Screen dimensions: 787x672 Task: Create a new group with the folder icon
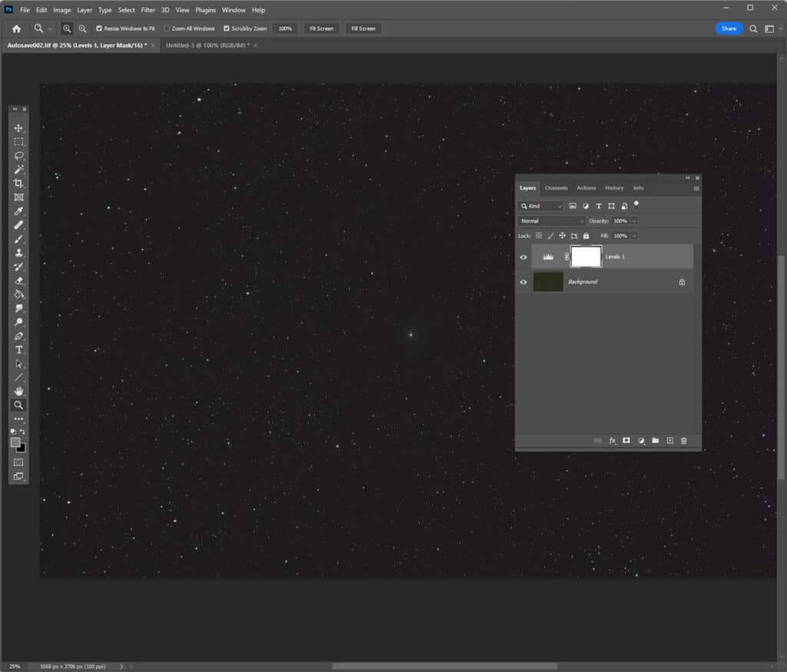(x=655, y=440)
